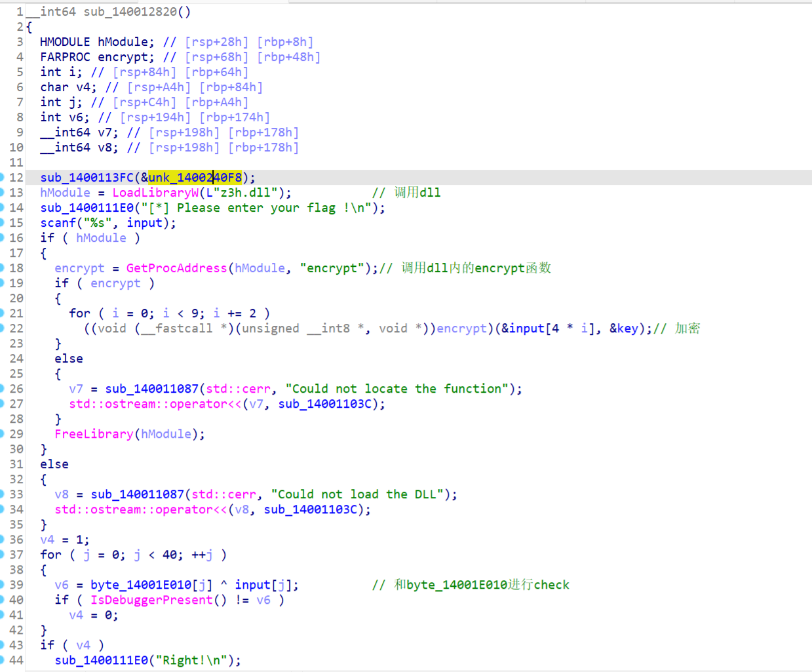The height and width of the screenshot is (672, 812).
Task: Toggle breakpoint dot on line 12
Action: pyautogui.click(x=2, y=178)
